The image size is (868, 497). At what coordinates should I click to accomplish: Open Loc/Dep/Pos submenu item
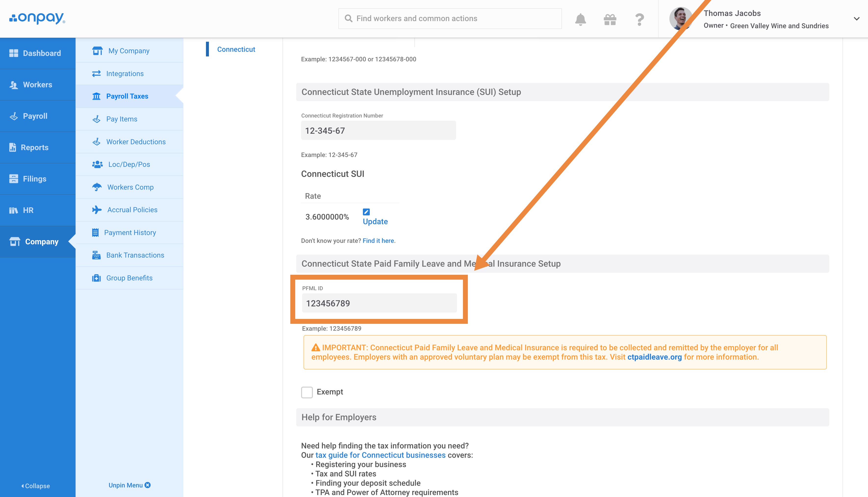129,164
